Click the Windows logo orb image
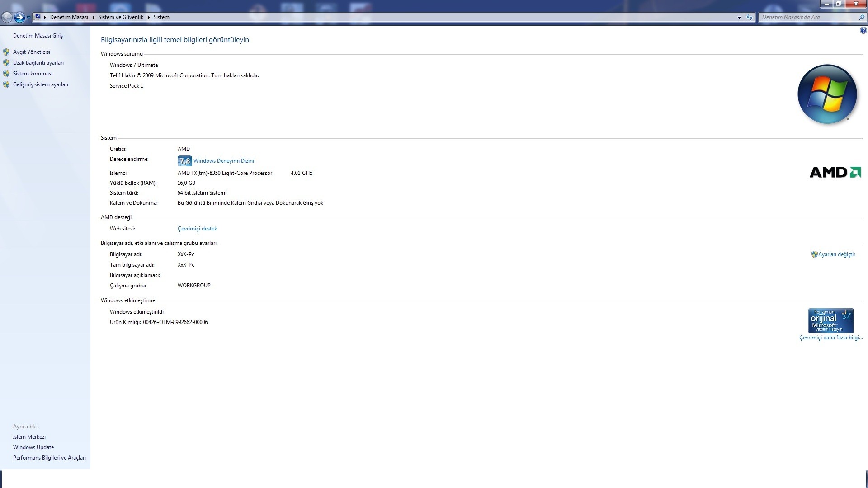Screen dimensions: 868x488 coord(827,94)
